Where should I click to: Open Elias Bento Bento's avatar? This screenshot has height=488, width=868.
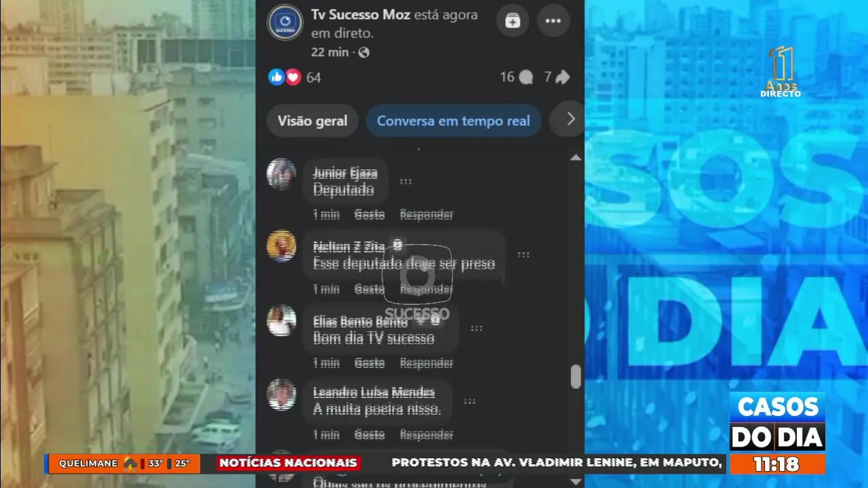point(281,321)
